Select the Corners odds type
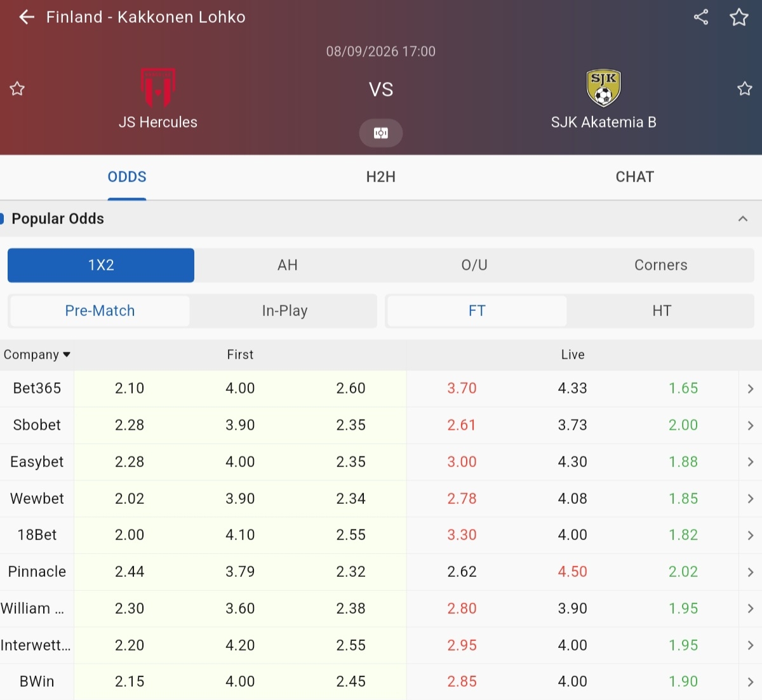 click(x=661, y=265)
